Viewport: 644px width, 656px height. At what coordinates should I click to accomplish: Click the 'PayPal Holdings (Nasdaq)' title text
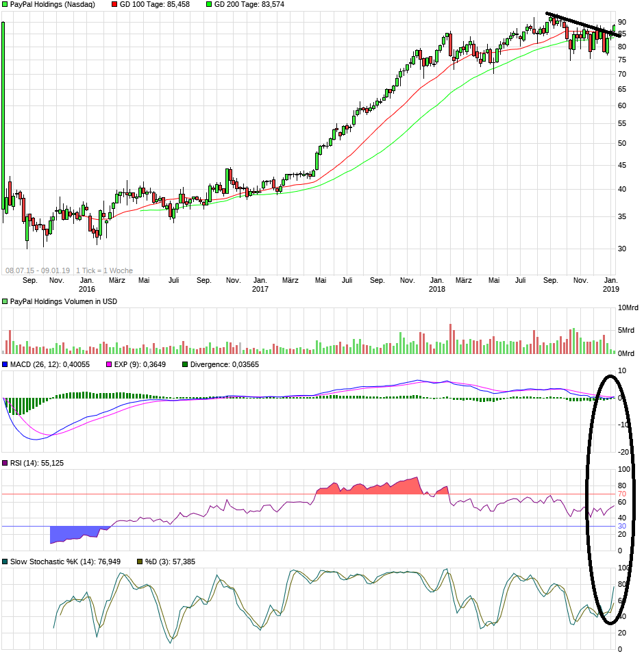pyautogui.click(x=53, y=5)
